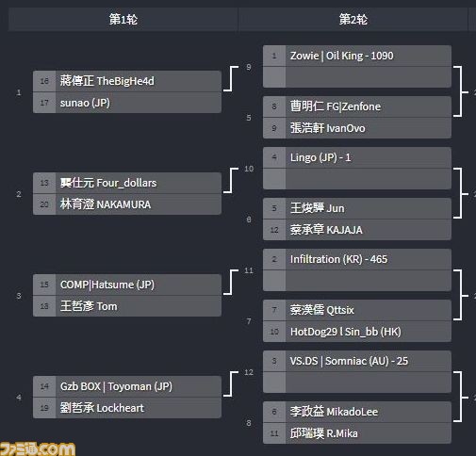Click HotDog29 | Sin_bb (HK) entry

pyautogui.click(x=357, y=332)
